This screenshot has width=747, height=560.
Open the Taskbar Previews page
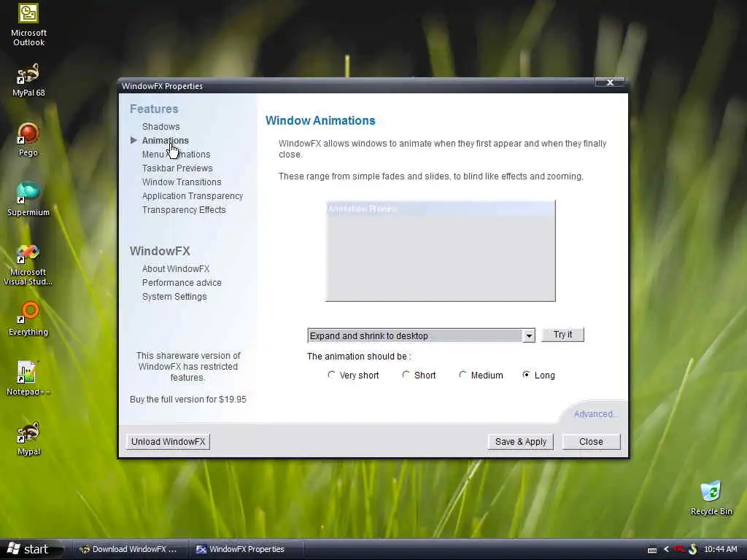[x=177, y=168]
